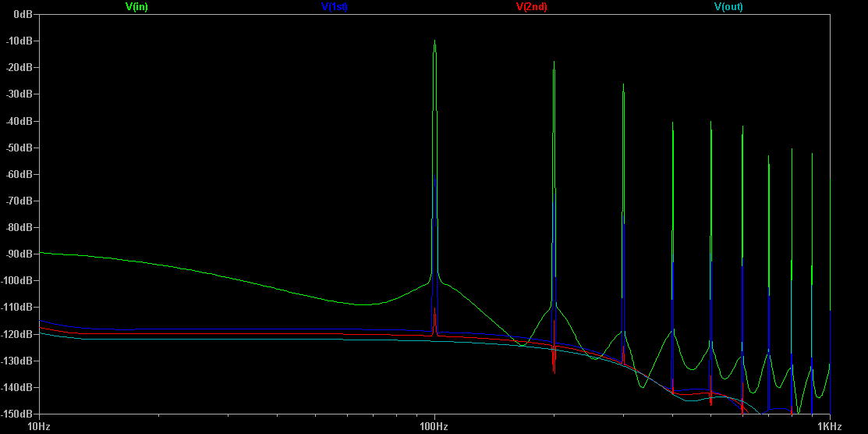Click the -30dB axis label

coord(18,94)
